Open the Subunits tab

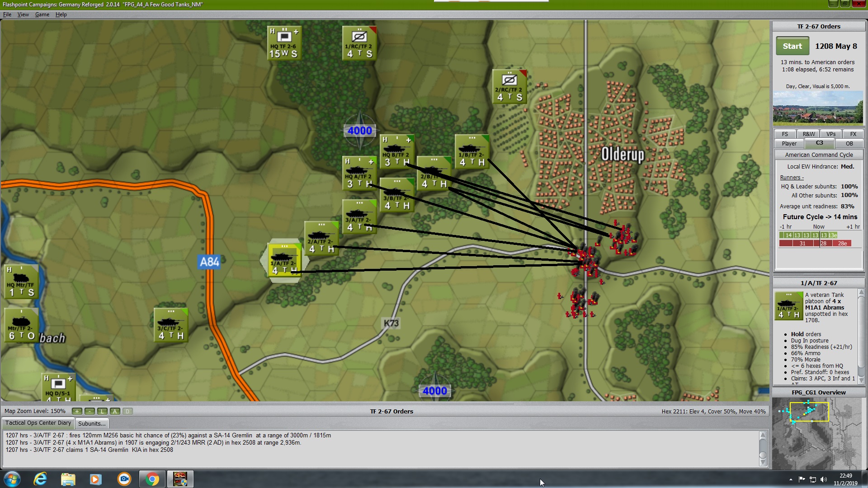click(92, 423)
